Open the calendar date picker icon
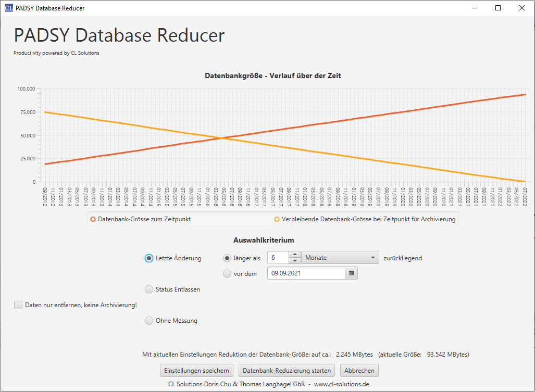 (351, 273)
